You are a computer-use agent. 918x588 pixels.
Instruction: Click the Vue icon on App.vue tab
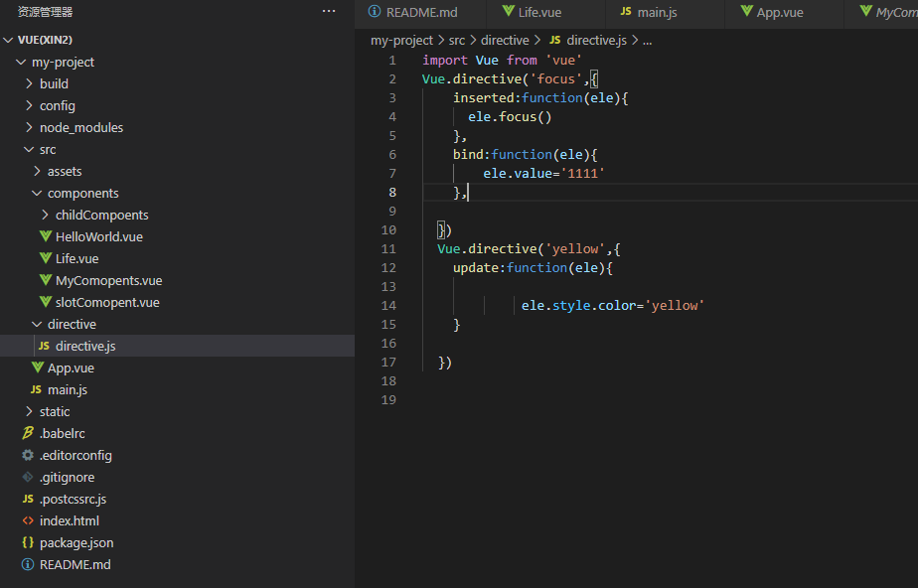point(746,11)
